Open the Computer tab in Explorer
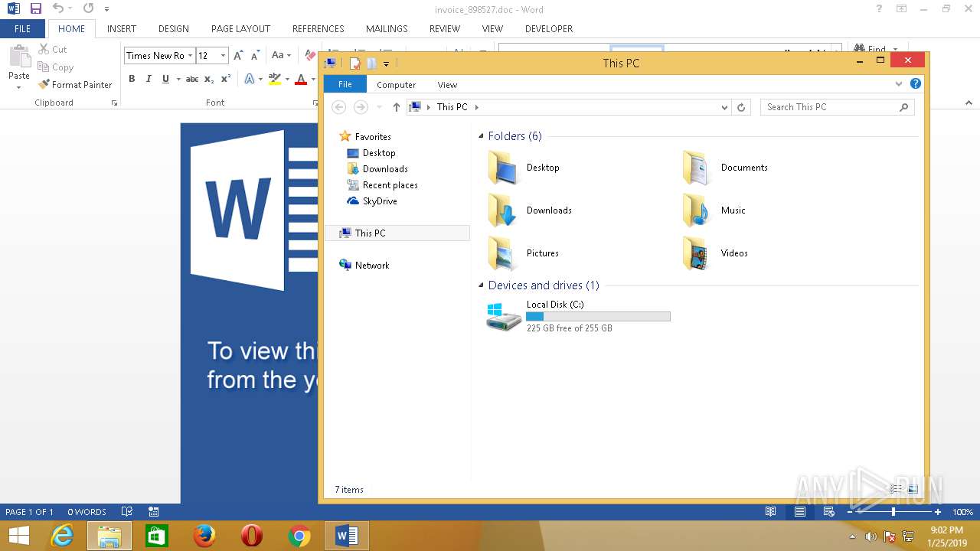Image resolution: width=980 pixels, height=551 pixels. click(396, 85)
